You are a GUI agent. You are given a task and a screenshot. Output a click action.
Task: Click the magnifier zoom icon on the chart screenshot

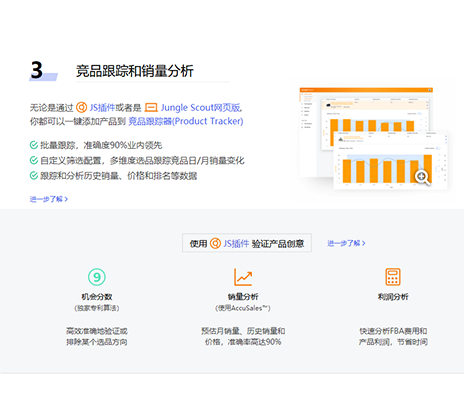[422, 177]
